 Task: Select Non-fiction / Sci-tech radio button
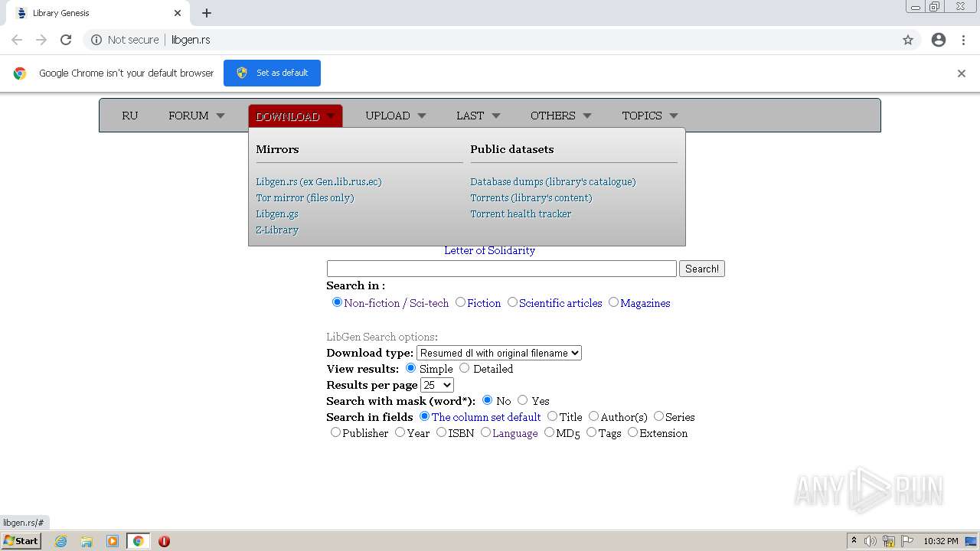point(337,302)
